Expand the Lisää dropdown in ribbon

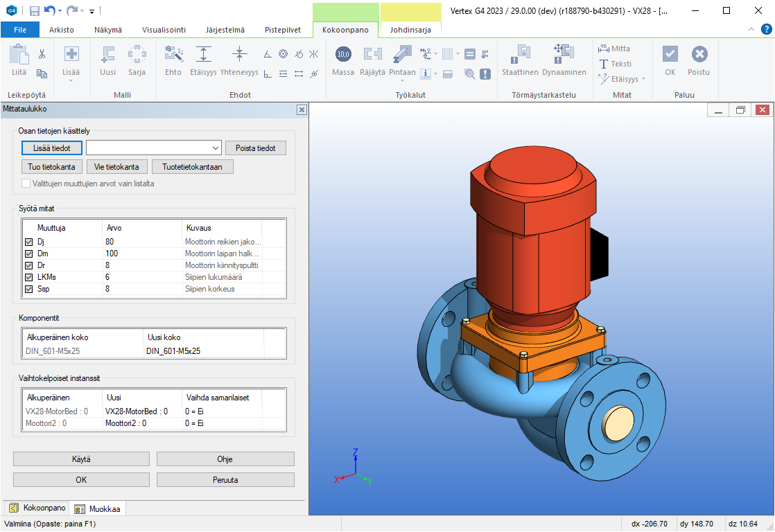[71, 80]
